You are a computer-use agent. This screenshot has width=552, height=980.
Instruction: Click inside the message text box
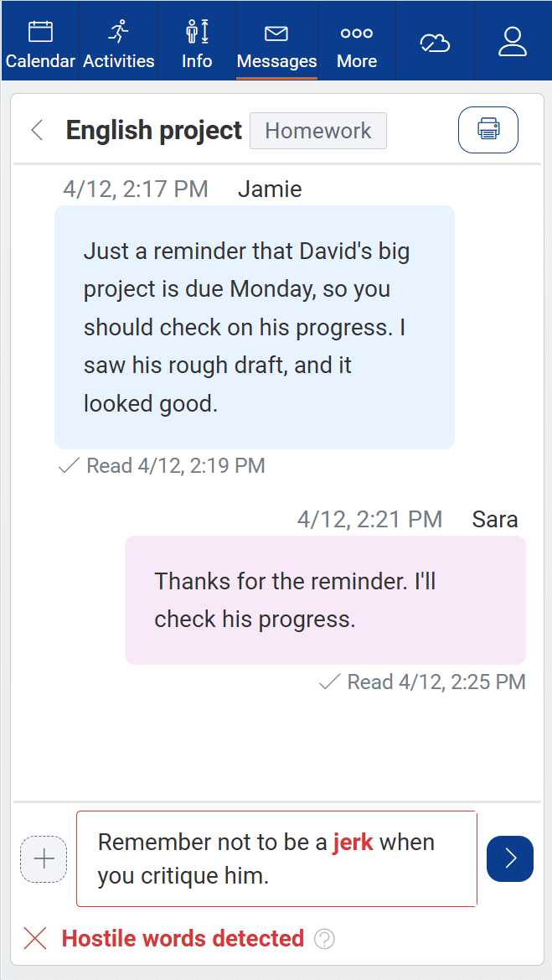[276, 858]
